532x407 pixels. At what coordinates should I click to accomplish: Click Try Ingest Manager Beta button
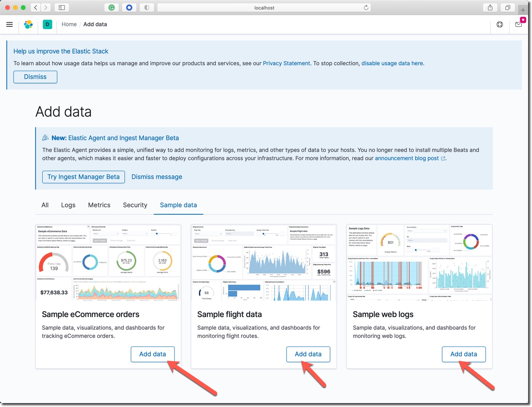84,177
